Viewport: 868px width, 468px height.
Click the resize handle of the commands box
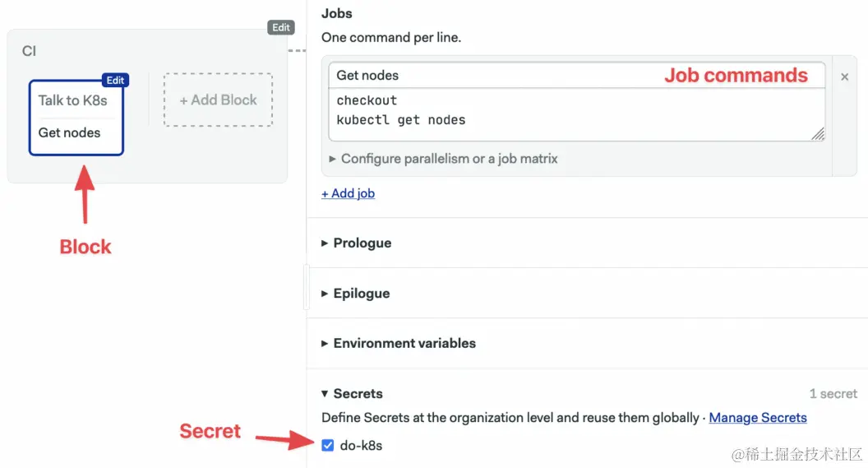click(x=818, y=134)
